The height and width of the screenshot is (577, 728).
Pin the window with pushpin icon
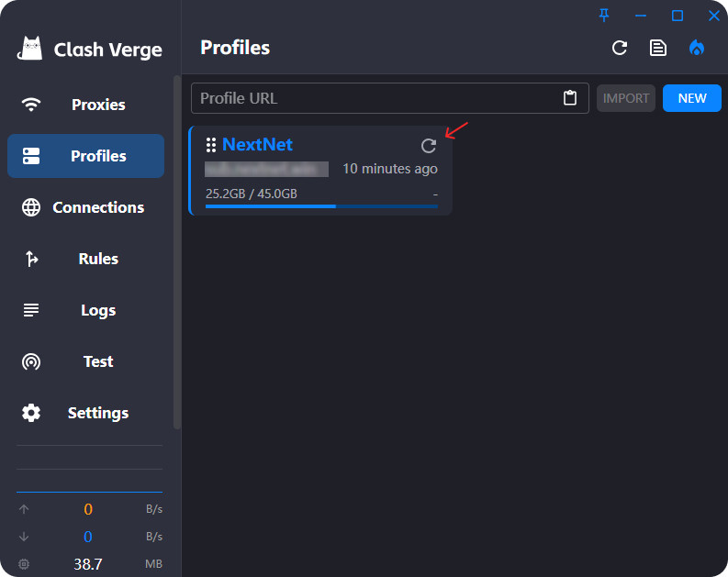604,15
